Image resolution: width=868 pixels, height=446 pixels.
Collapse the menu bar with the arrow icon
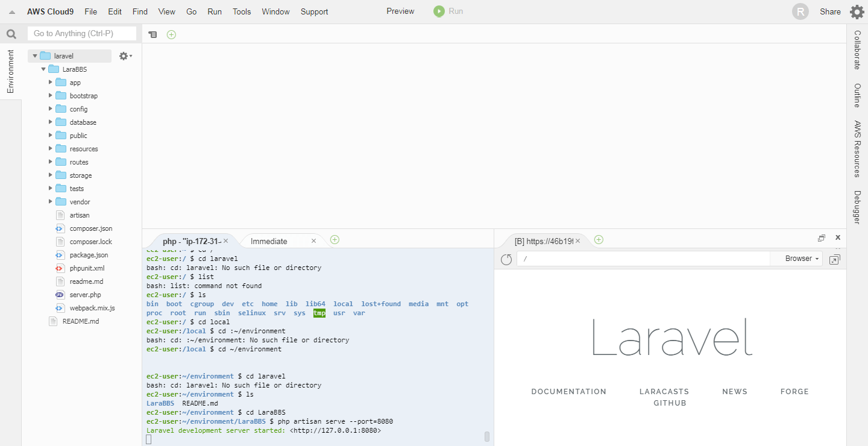click(x=12, y=12)
